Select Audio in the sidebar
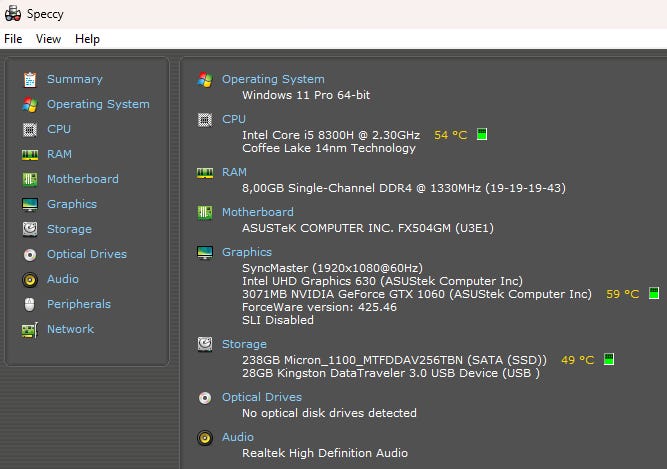The image size is (667, 469). 63,279
